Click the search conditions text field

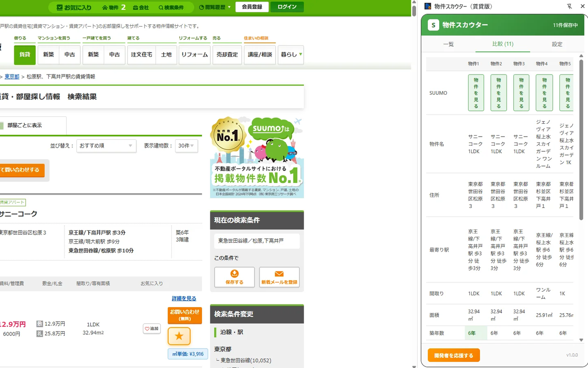tap(257, 241)
